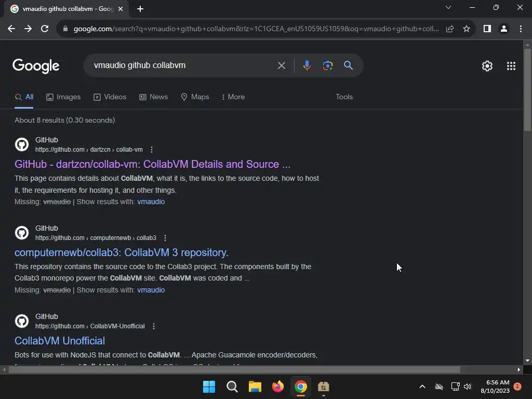This screenshot has width=532, height=399.
Task: Open the Windows Start menu
Action: pyautogui.click(x=209, y=387)
